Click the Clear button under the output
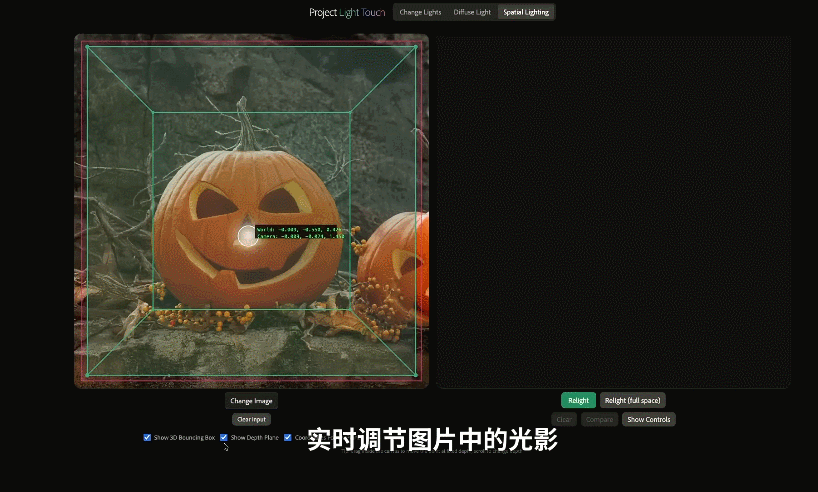This screenshot has width=818, height=492. (x=565, y=419)
